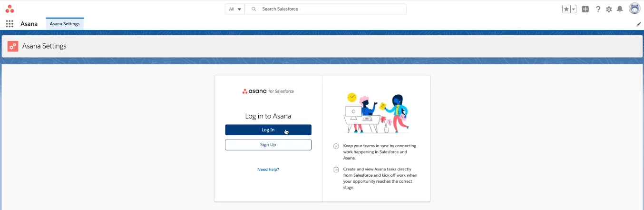Click the teammates illustration image
The height and width of the screenshot is (210, 644).
(376, 113)
